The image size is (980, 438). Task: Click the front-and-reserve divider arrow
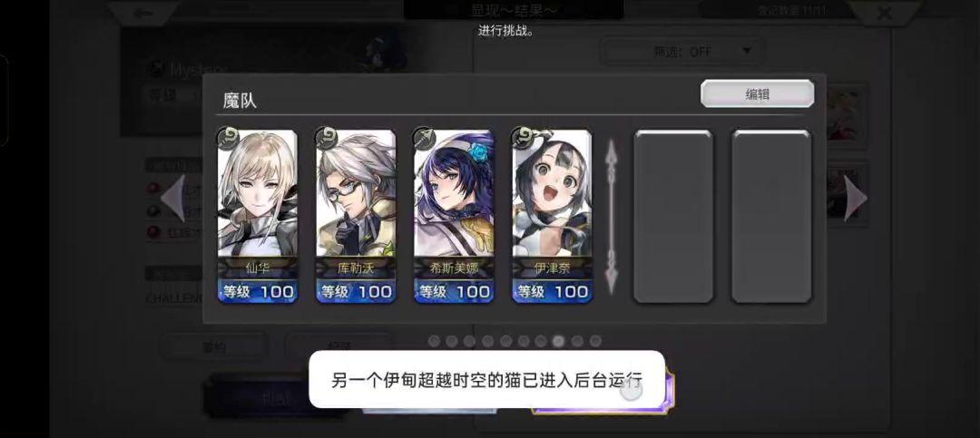point(612,216)
